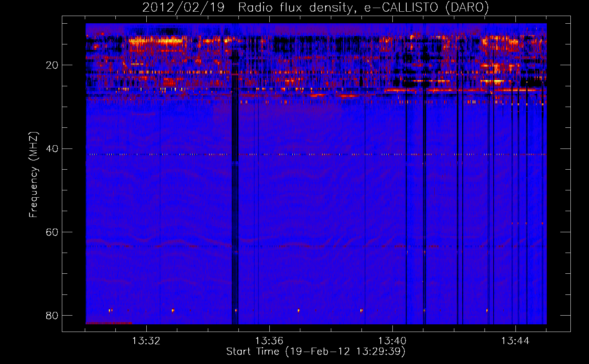This screenshot has height=364, width=589.
Task: Click the "40" frequency tick label
Action: [x=52, y=149]
